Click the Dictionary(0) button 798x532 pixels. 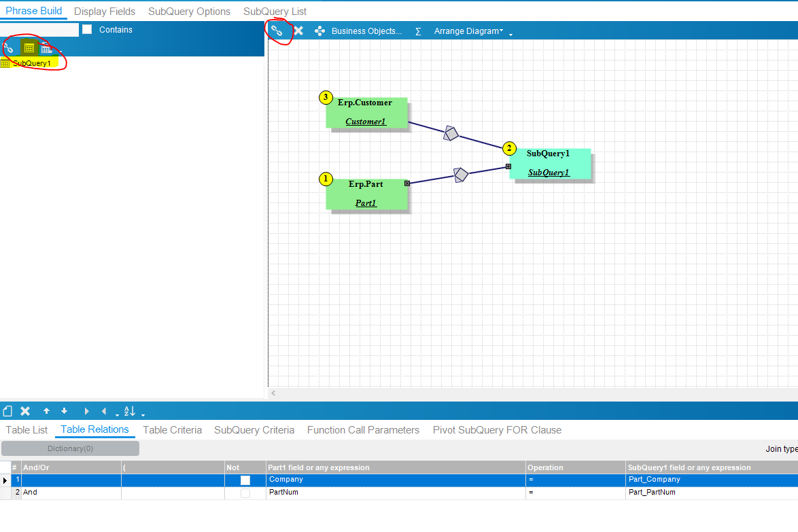(70, 448)
